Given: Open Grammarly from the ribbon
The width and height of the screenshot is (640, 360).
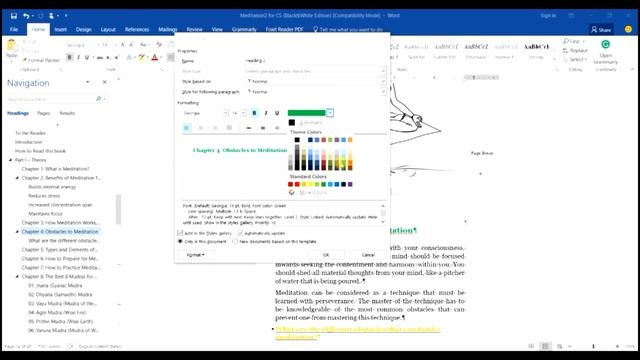Looking at the screenshot, I should 606,51.
